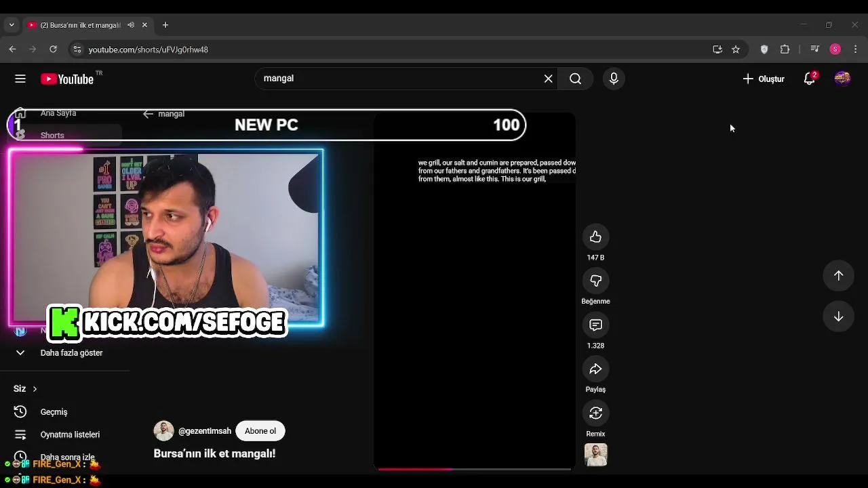Start voice search with the microphone
The image size is (868, 488).
coord(614,79)
